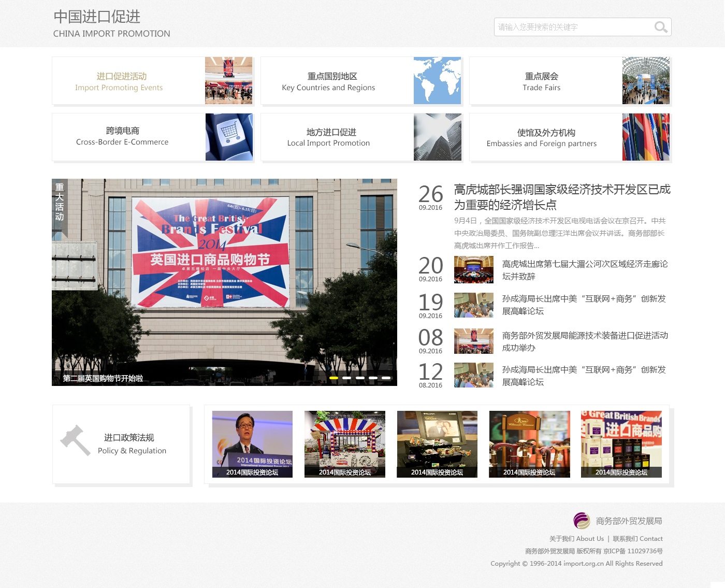This screenshot has width=725, height=588.
Task: Click the national flags image
Action: click(646, 137)
